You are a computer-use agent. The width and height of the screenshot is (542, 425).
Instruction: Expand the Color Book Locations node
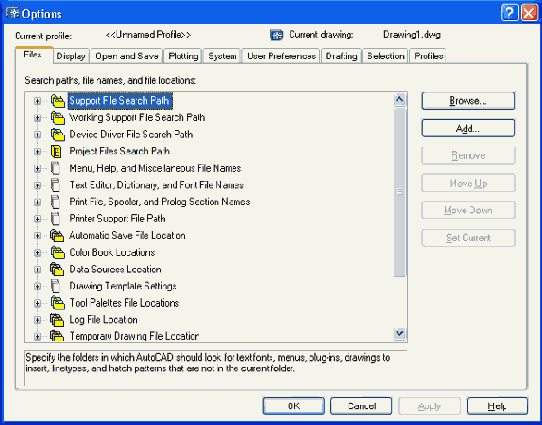click(37, 253)
